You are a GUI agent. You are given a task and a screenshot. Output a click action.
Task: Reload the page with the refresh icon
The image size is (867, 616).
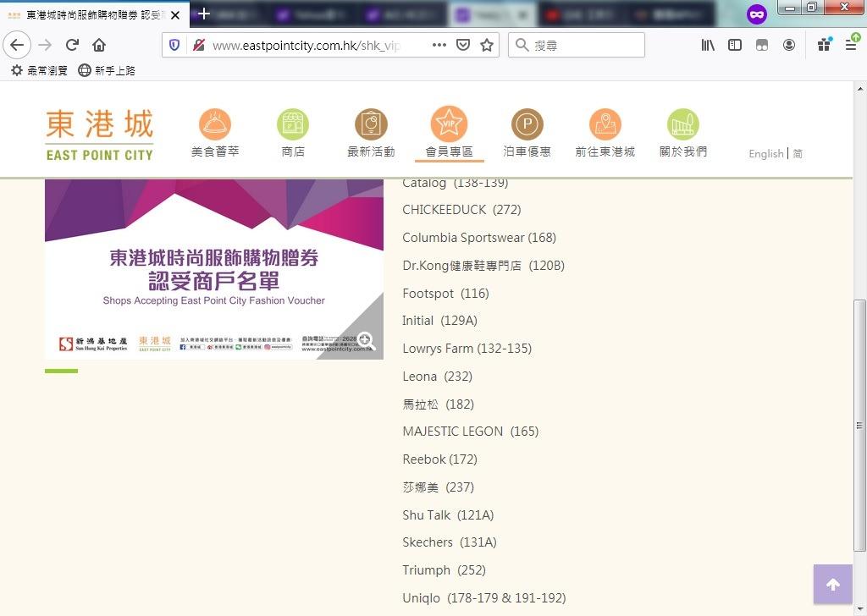(73, 45)
